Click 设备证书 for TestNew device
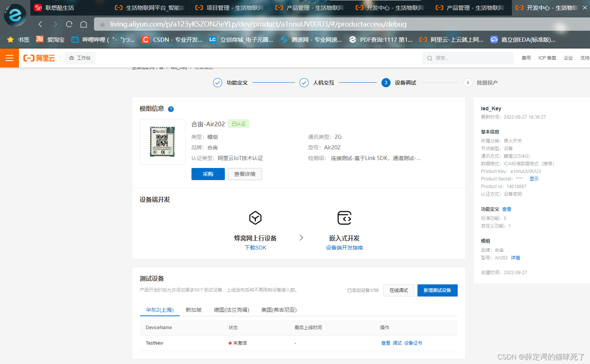Image resolution: width=590 pixels, height=364 pixels. coord(413,343)
